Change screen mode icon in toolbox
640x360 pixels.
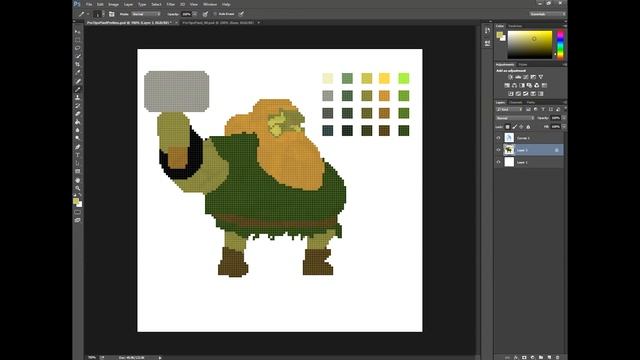coord(78,220)
